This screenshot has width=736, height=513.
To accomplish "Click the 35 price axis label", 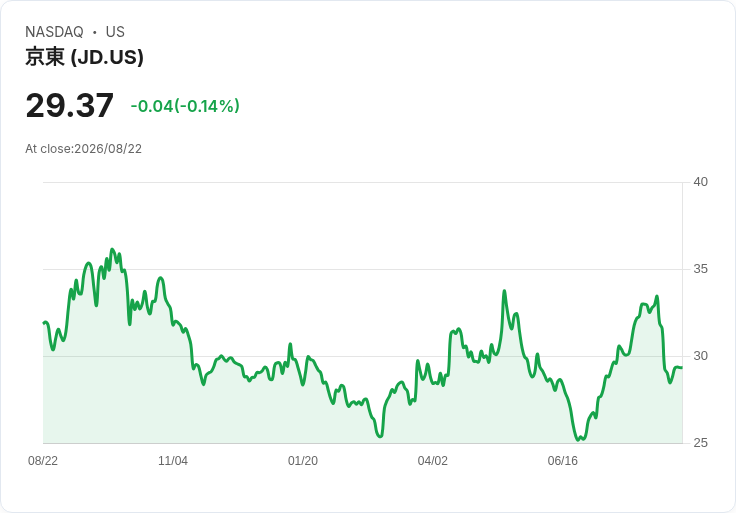I will (700, 269).
